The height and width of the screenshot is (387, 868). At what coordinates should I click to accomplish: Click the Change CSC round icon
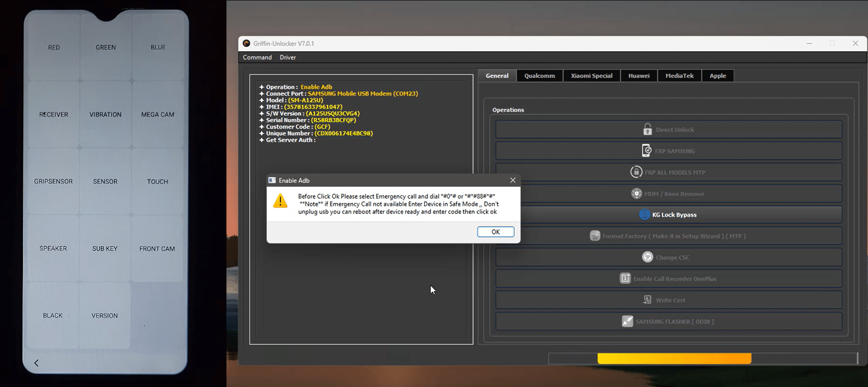tap(647, 257)
